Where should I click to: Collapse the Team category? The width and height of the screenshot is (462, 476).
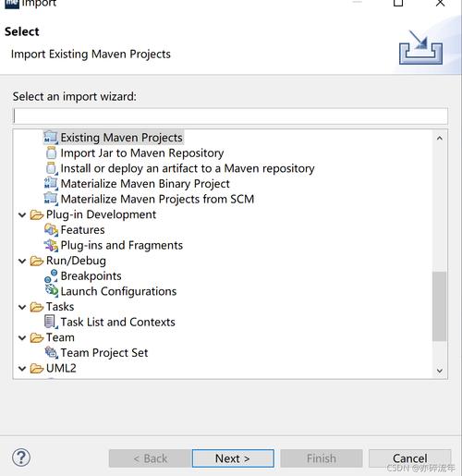coord(22,337)
